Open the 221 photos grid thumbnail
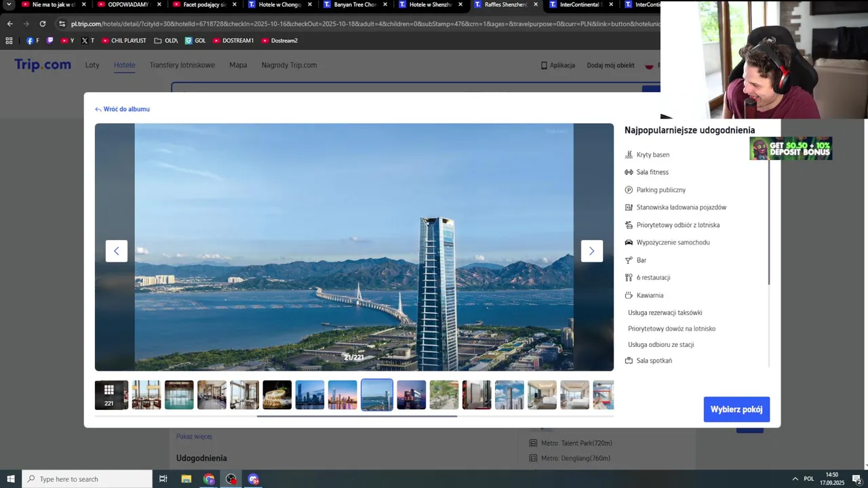868x488 pixels. tap(111, 395)
